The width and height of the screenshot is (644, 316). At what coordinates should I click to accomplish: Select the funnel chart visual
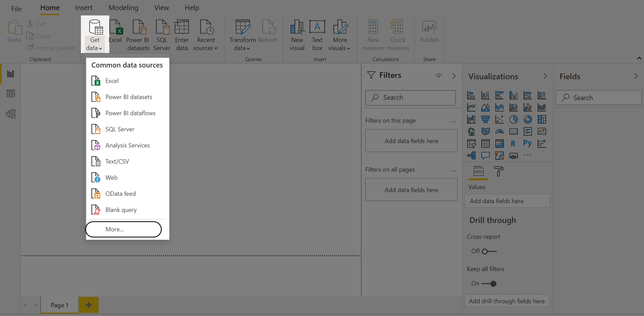click(485, 120)
